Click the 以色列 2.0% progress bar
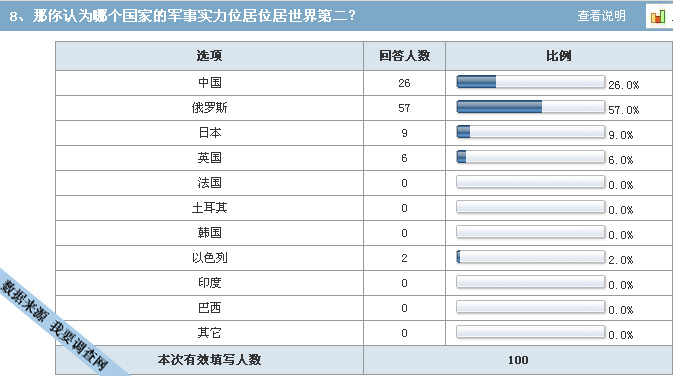 click(x=531, y=257)
